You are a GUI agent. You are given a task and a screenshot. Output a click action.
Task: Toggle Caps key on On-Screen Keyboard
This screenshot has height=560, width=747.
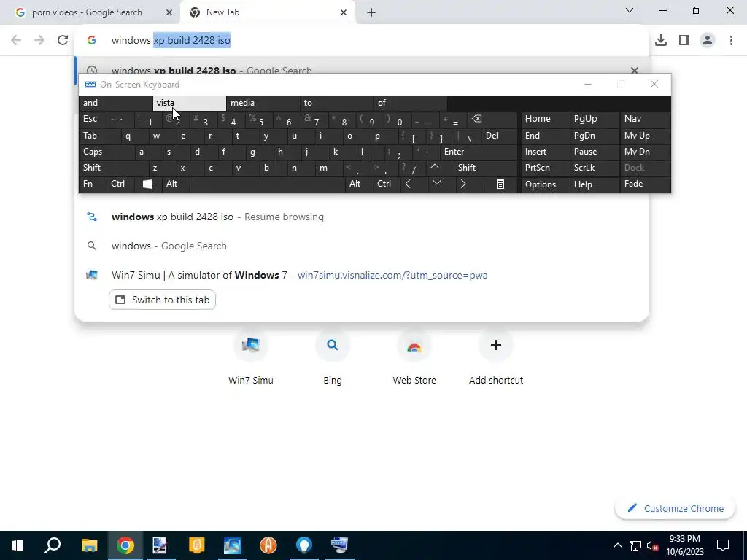pos(106,152)
